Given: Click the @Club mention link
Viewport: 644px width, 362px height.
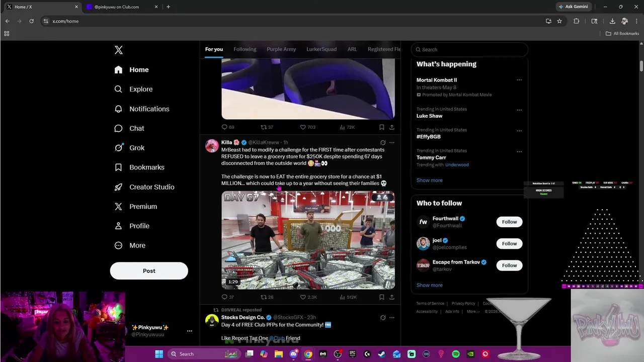Looking at the screenshot, I should pos(277,338).
